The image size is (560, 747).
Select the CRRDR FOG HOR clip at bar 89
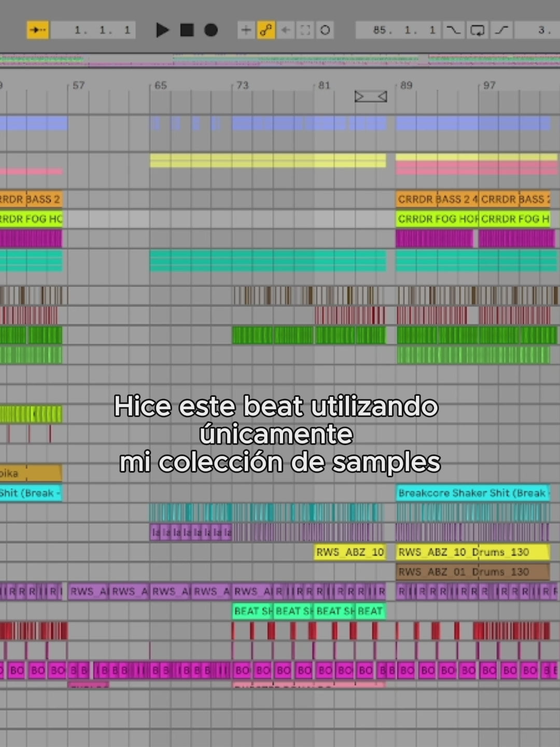[437, 219]
